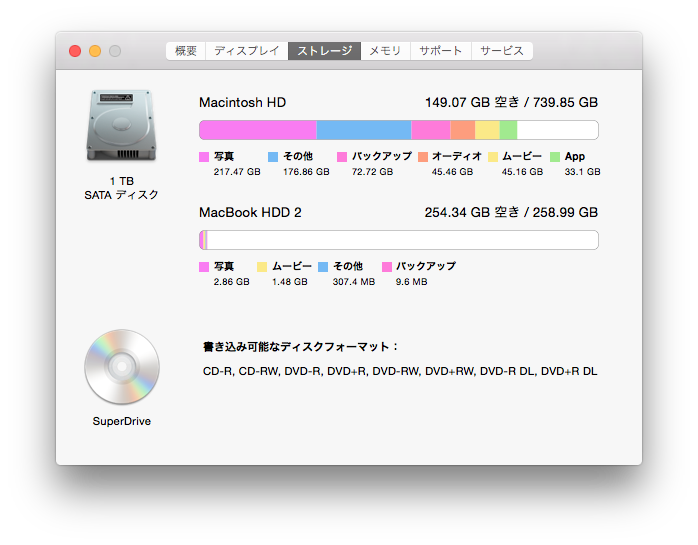
Task: Click the 176.86 GB value
Action: (306, 172)
